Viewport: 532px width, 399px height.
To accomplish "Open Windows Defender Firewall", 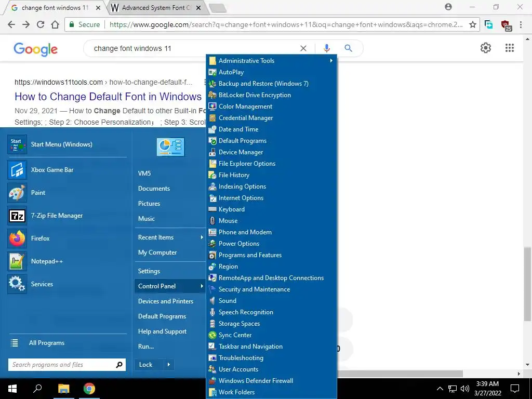I will (x=271, y=381).
